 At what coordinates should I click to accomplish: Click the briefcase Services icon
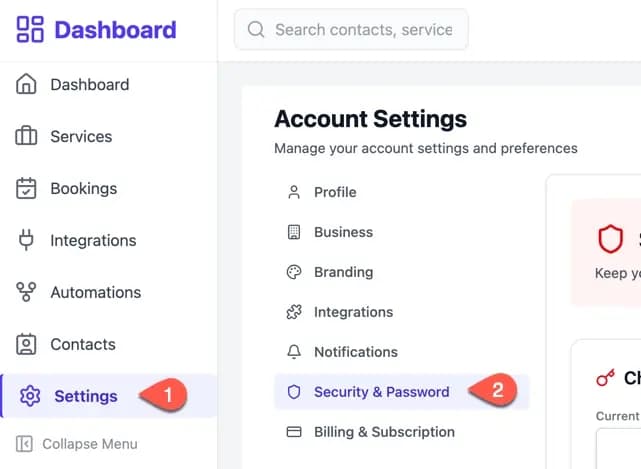tap(26, 136)
